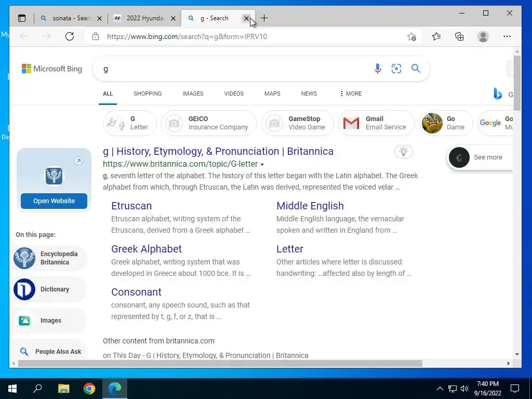The height and width of the screenshot is (399, 532).
Task: Click in the Bing search input field
Action: tap(234, 69)
